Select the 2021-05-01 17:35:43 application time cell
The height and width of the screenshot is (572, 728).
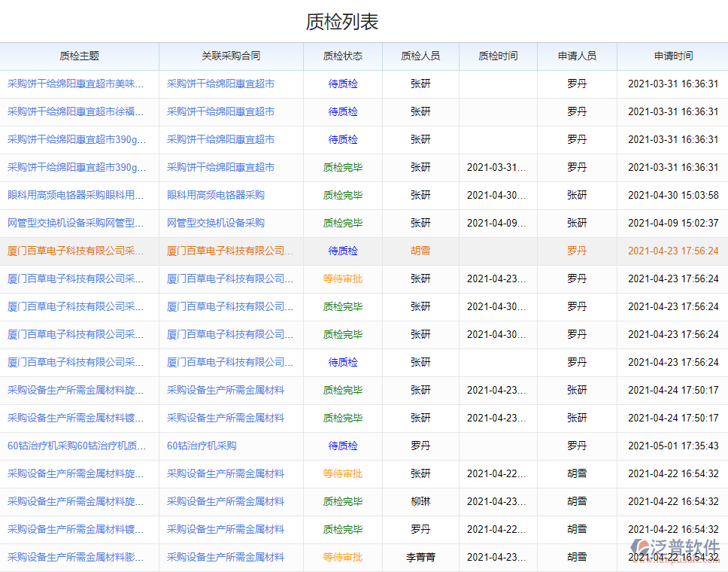[x=673, y=446]
